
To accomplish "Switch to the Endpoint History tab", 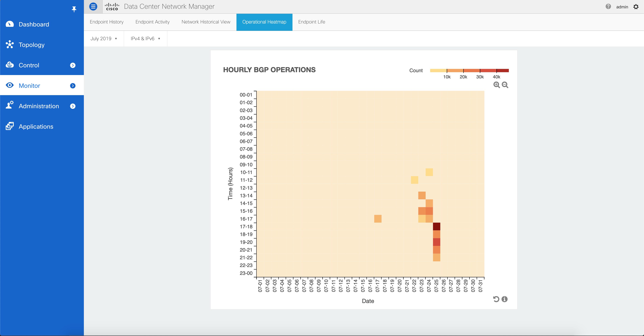I will 106,22.
